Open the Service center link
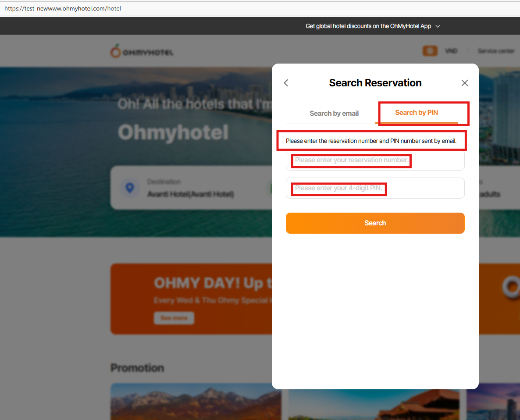 coord(496,51)
